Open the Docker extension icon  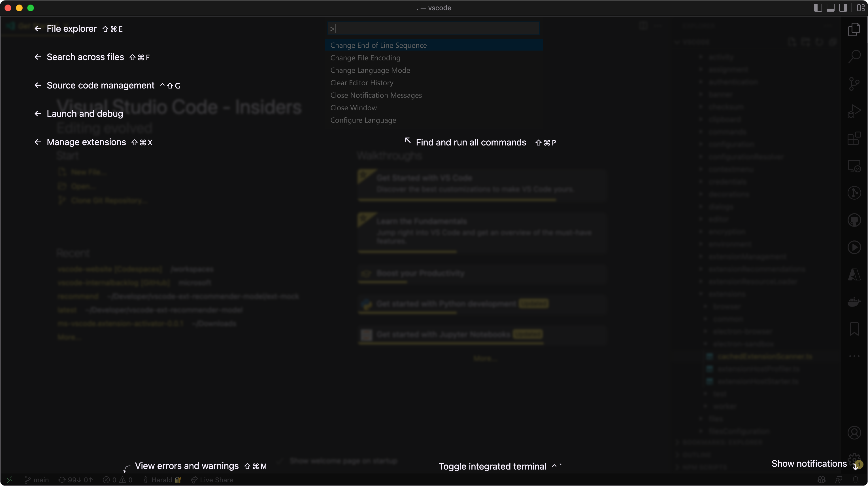(854, 301)
